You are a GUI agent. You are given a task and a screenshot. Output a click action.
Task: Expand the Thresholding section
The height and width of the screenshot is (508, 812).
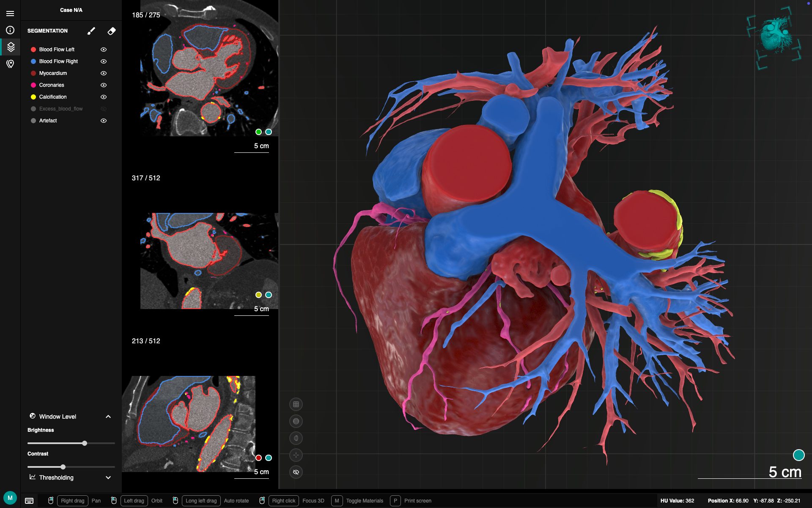point(108,478)
